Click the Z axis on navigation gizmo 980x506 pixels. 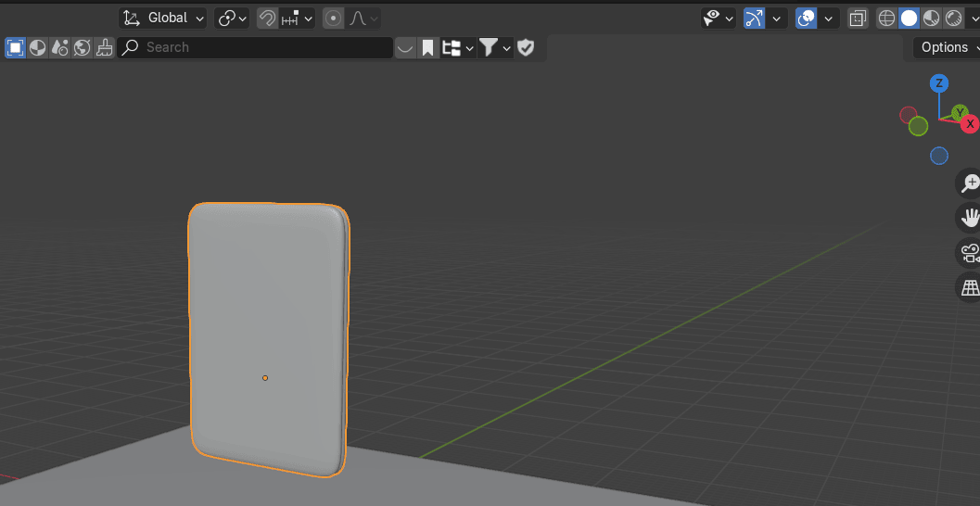[x=939, y=83]
